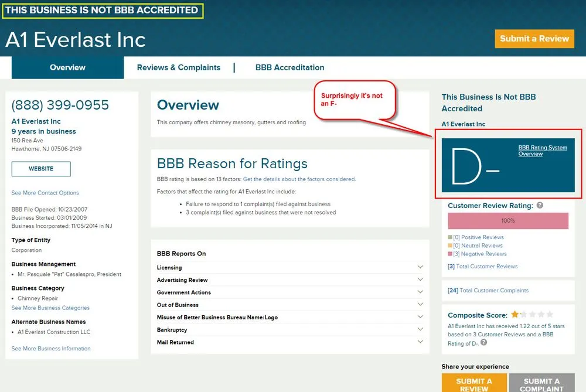The height and width of the screenshot is (392, 586).
Task: Open the BBB Accreditation tab
Action: (x=289, y=67)
